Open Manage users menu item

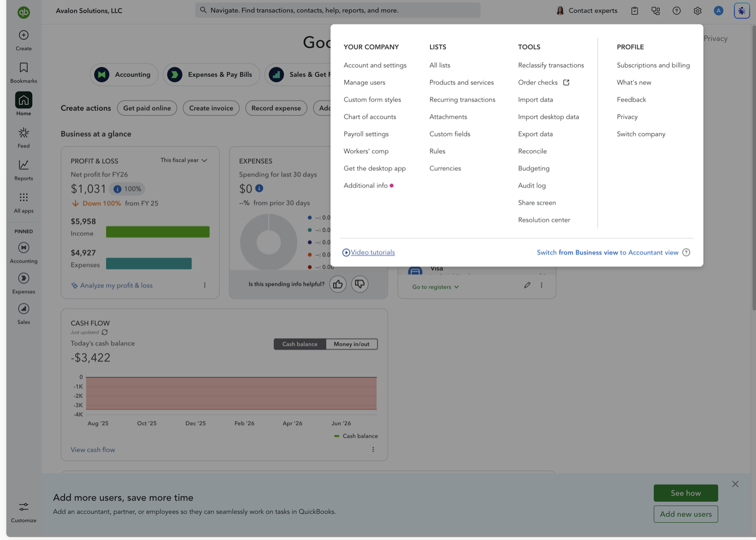(x=364, y=83)
